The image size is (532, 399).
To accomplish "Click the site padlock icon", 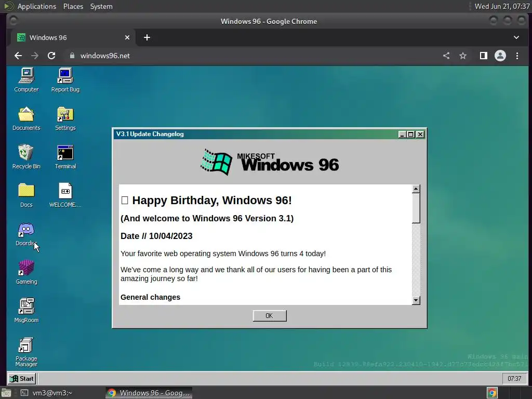I will [x=72, y=56].
